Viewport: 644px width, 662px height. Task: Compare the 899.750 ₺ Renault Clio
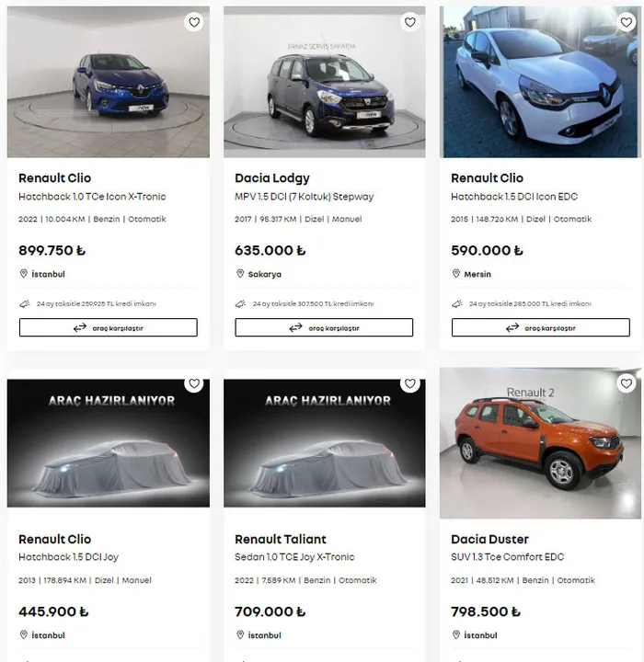click(109, 327)
